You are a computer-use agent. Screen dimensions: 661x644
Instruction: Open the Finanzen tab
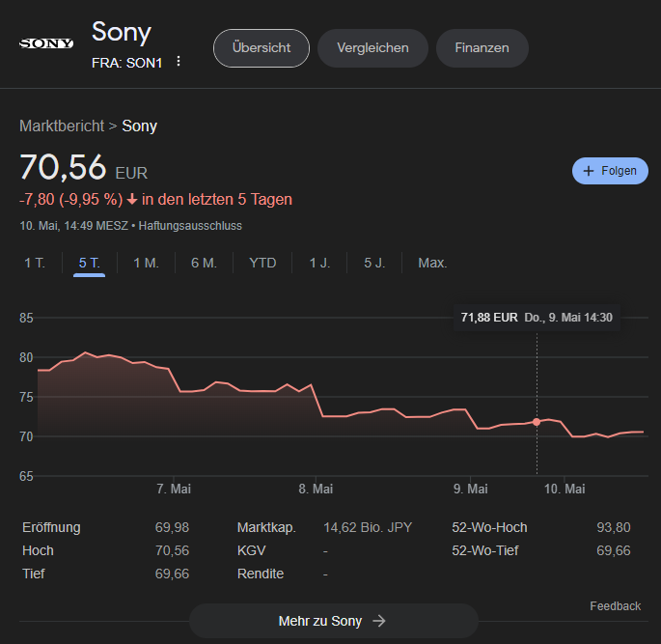click(x=482, y=48)
